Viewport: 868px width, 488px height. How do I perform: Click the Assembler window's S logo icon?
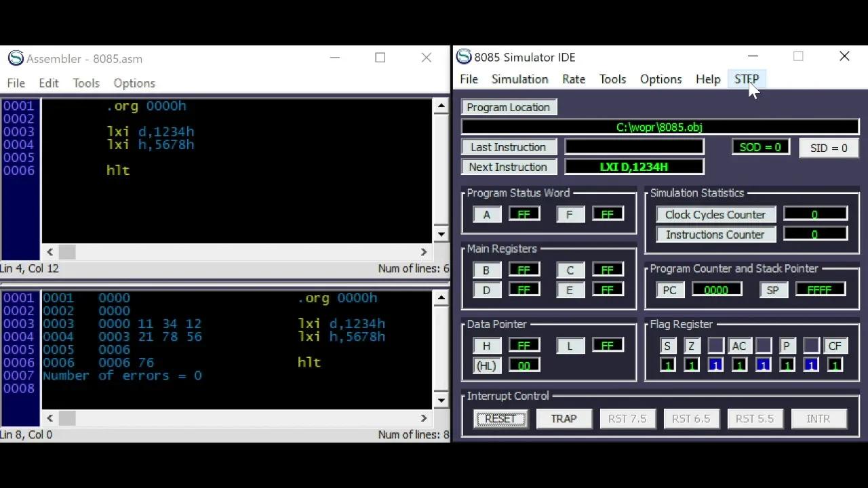[x=15, y=58]
